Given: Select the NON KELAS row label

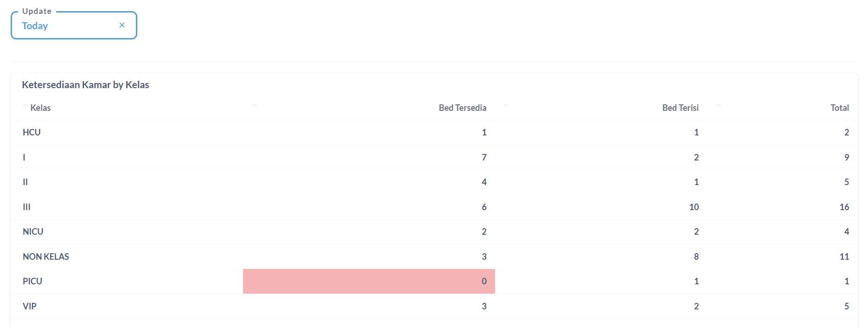Looking at the screenshot, I should click(x=46, y=256).
